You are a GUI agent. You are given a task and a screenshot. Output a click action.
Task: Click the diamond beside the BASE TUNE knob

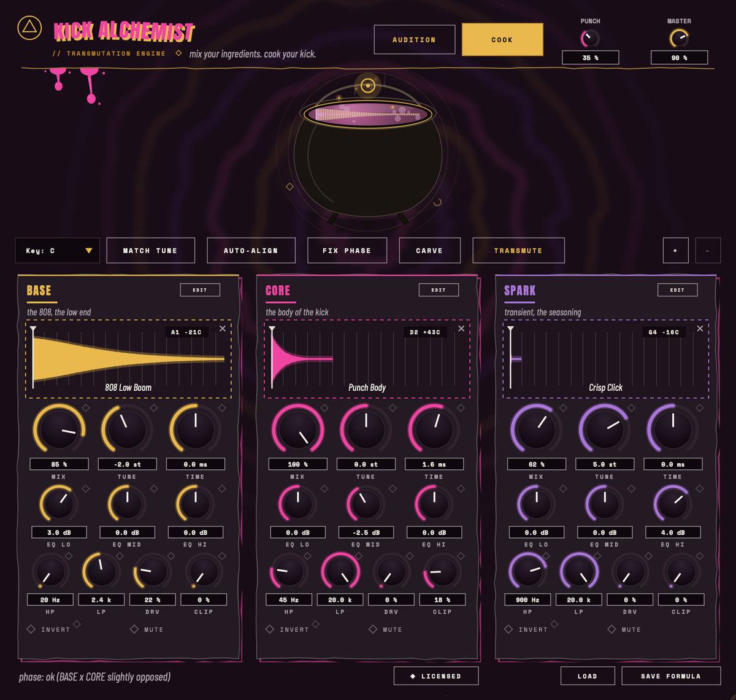coord(154,407)
